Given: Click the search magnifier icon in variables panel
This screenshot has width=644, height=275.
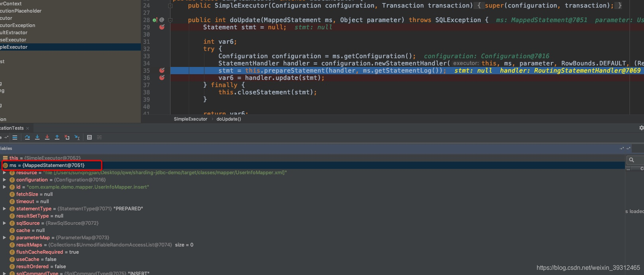Looking at the screenshot, I should [631, 160].
